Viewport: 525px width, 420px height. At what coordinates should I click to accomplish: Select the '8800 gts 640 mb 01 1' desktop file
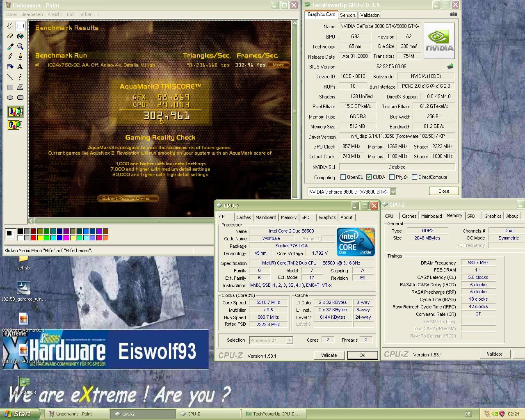click(x=23, y=322)
